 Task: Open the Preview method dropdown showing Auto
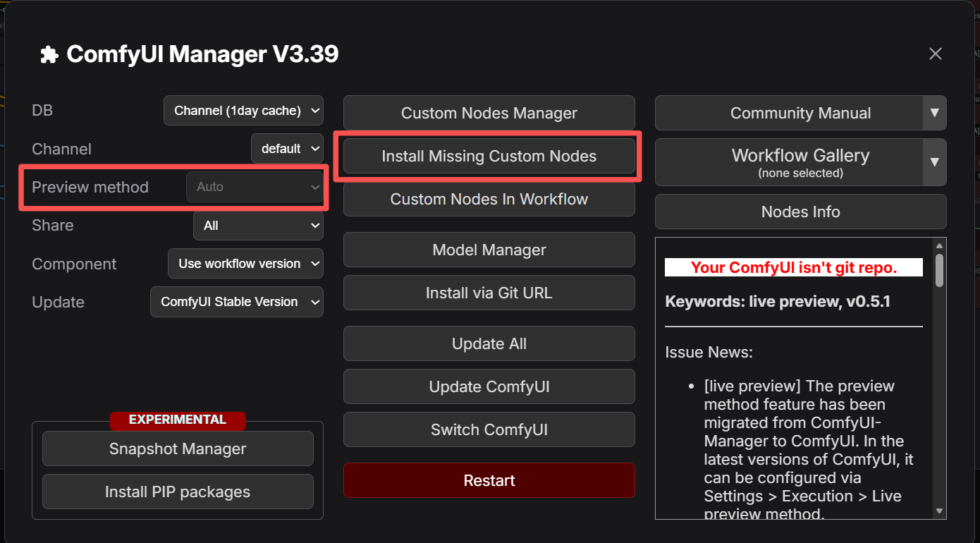click(255, 187)
